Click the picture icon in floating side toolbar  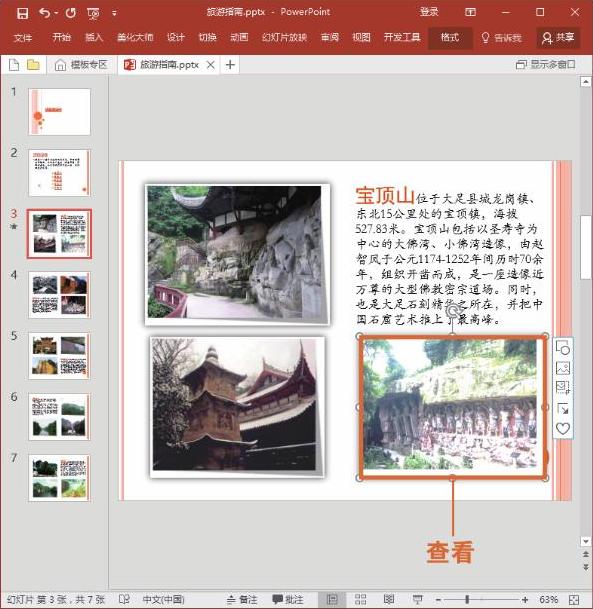pyautogui.click(x=563, y=367)
